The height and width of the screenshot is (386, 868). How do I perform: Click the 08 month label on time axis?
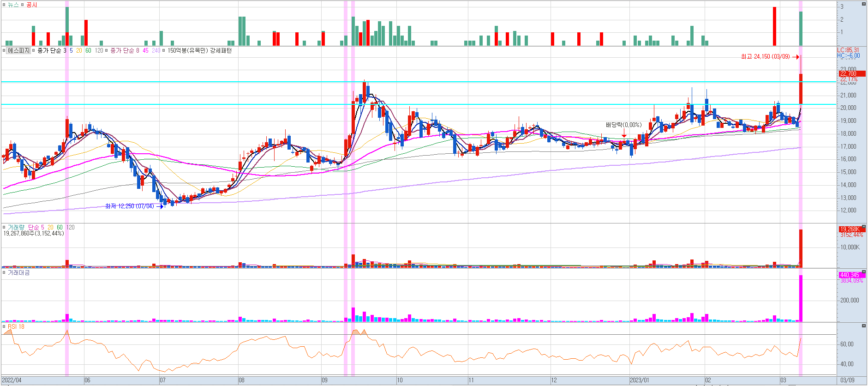[x=241, y=380]
